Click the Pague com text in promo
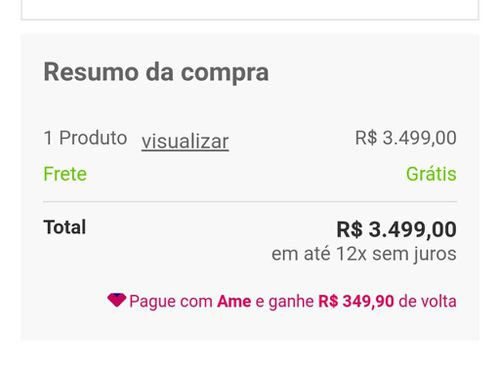Image resolution: width=500 pixels, height=370 pixels. 171,302
